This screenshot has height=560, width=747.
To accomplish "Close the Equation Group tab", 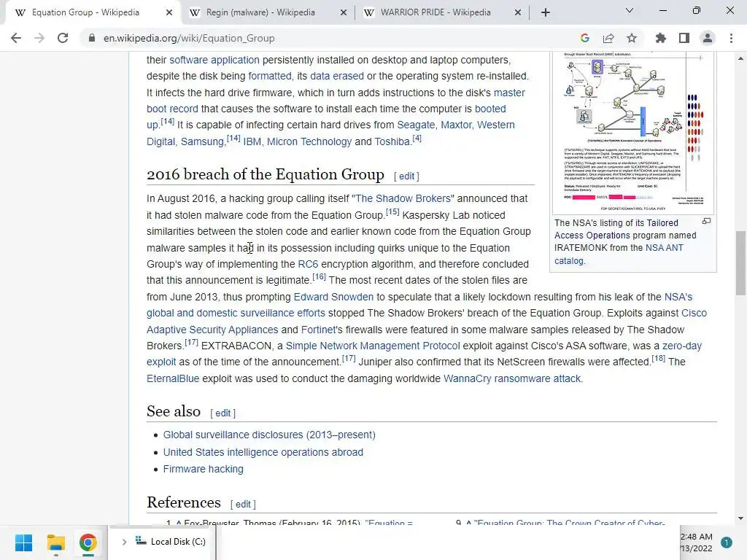I will pos(169,12).
